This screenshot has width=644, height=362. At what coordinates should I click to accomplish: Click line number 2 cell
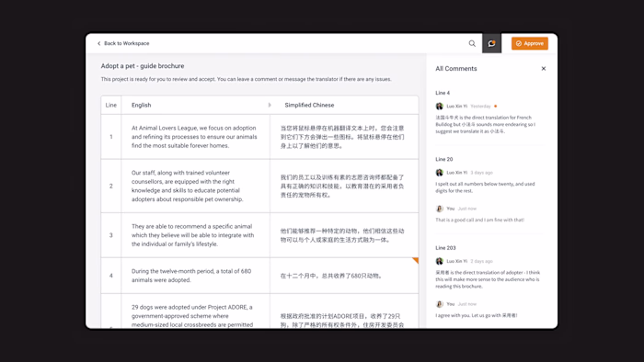pos(111,187)
